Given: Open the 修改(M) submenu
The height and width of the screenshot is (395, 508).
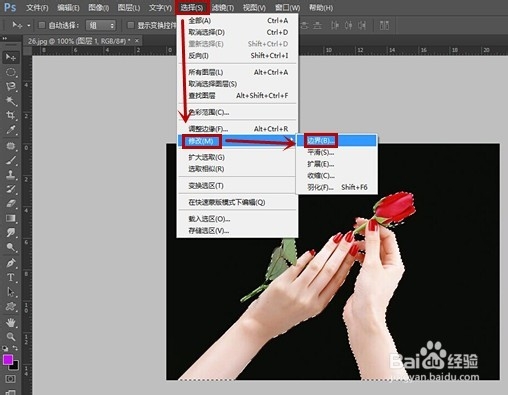Looking at the screenshot, I should (238, 141).
